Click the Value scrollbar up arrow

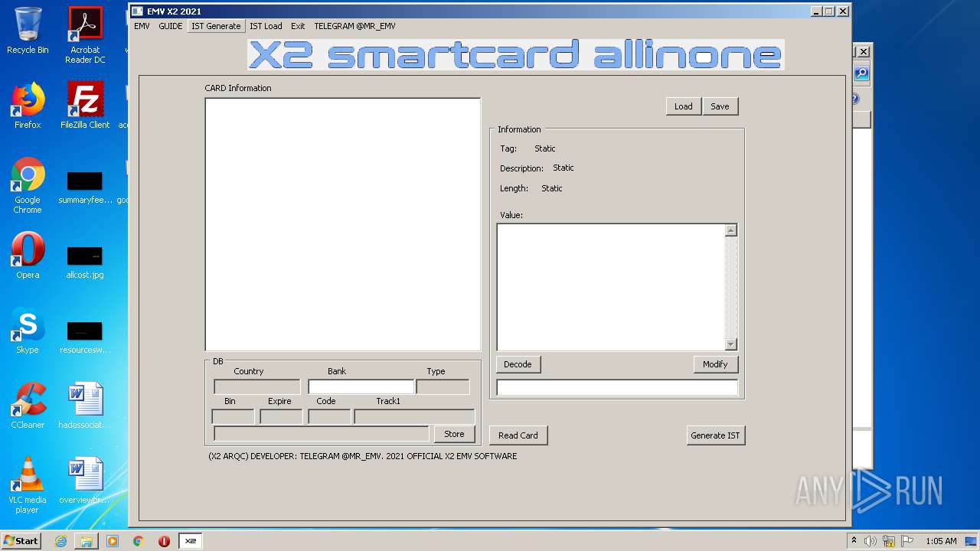click(x=731, y=230)
